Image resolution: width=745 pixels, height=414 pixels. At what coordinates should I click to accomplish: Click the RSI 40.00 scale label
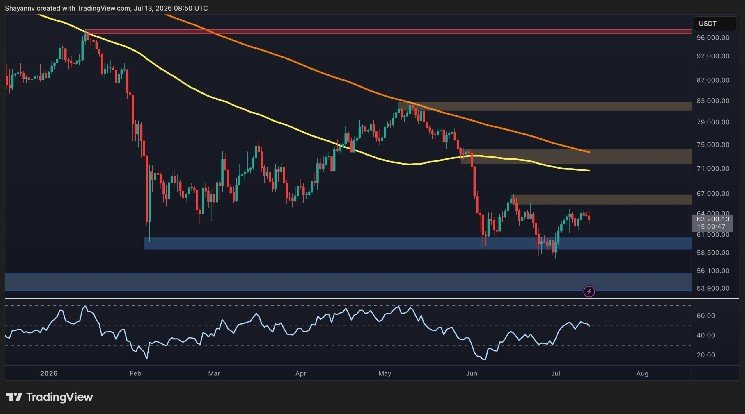[x=706, y=335]
